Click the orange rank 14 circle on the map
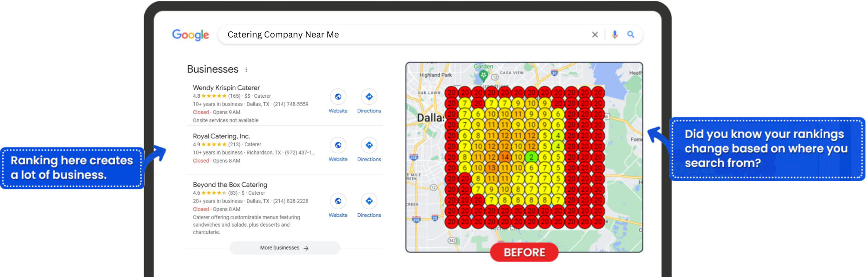 [x=504, y=157]
